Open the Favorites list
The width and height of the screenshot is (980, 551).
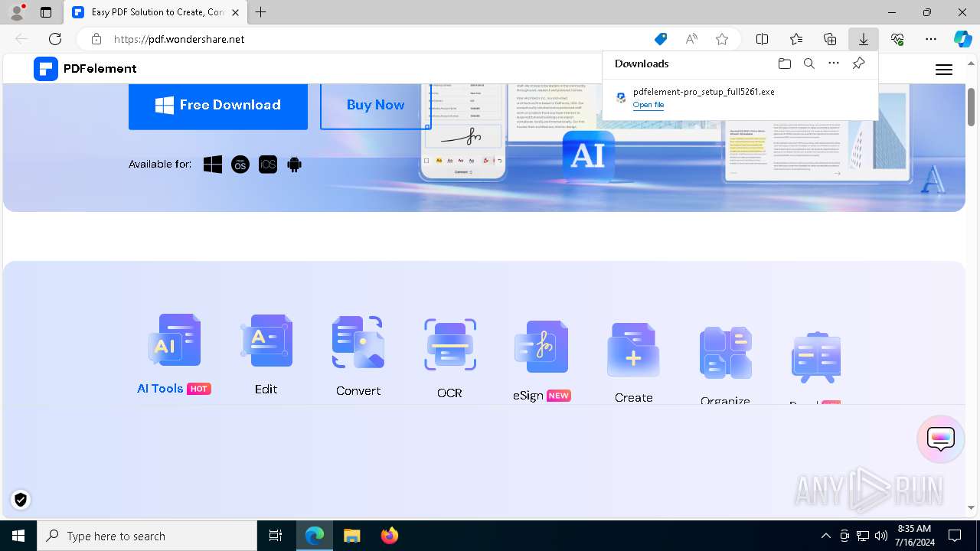[x=795, y=39]
